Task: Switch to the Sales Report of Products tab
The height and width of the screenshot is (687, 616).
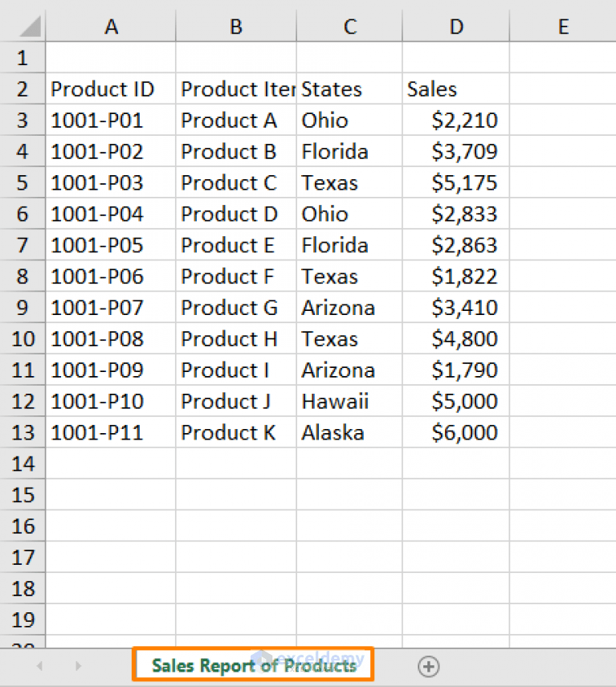Action: (252, 666)
